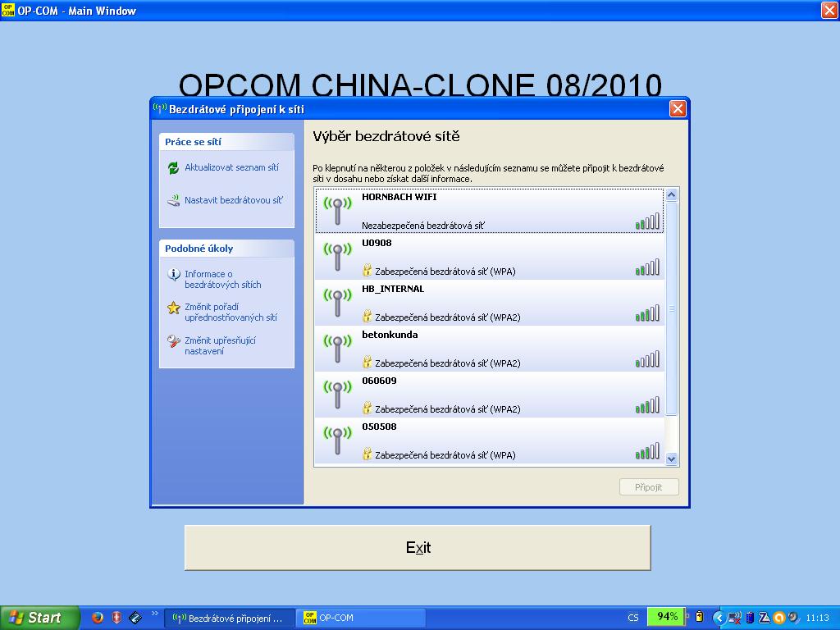Switch to OP-COM taskbar window
This screenshot has height=630, width=840.
coord(361,618)
